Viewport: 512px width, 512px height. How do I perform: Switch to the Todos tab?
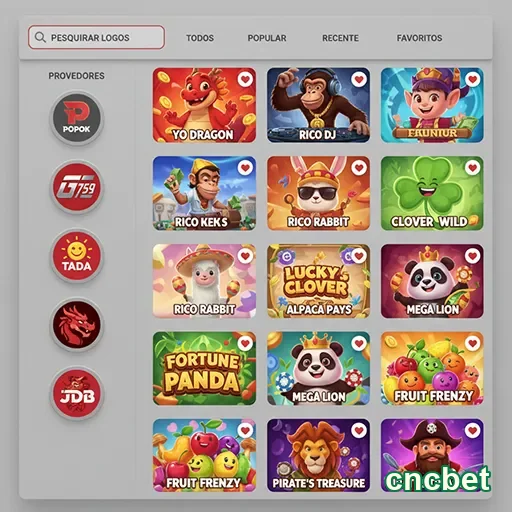pos(200,38)
